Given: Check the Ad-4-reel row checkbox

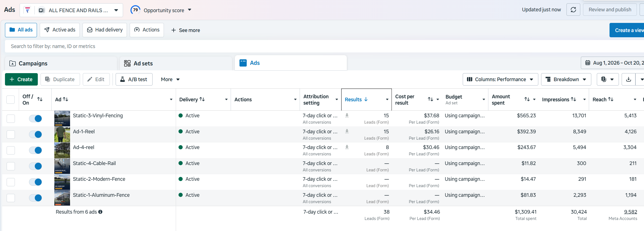Looking at the screenshot, I should [x=11, y=150].
